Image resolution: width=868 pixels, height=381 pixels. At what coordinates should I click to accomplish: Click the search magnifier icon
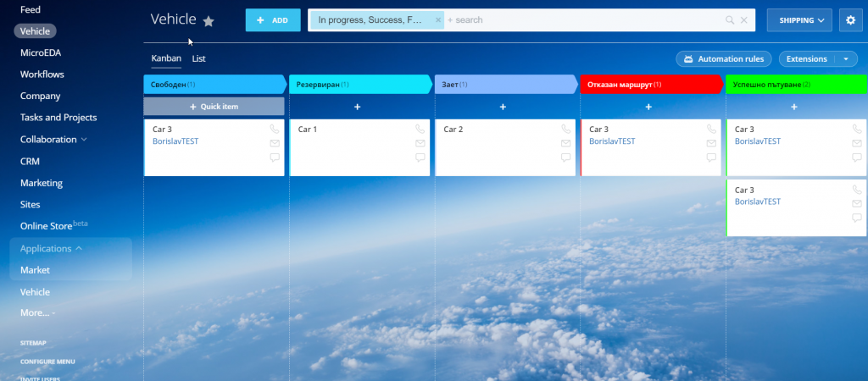[730, 20]
